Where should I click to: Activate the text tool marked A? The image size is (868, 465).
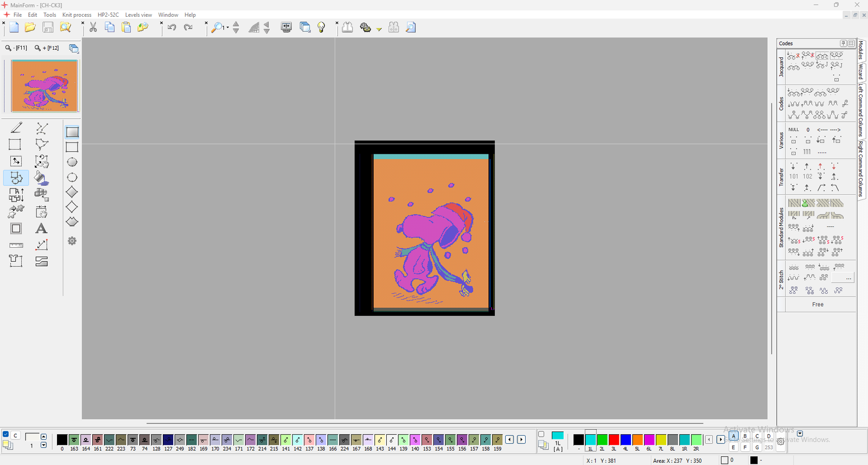41,229
